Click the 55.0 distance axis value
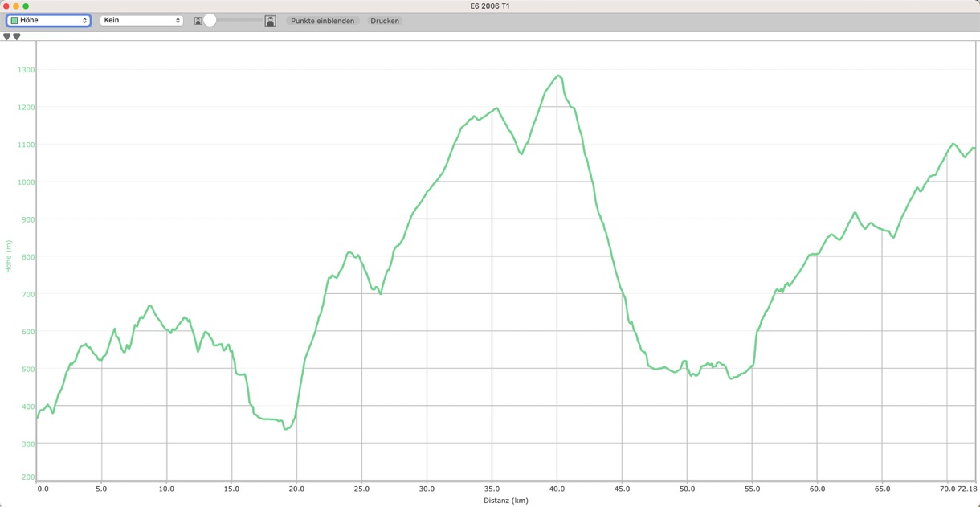 [752, 489]
